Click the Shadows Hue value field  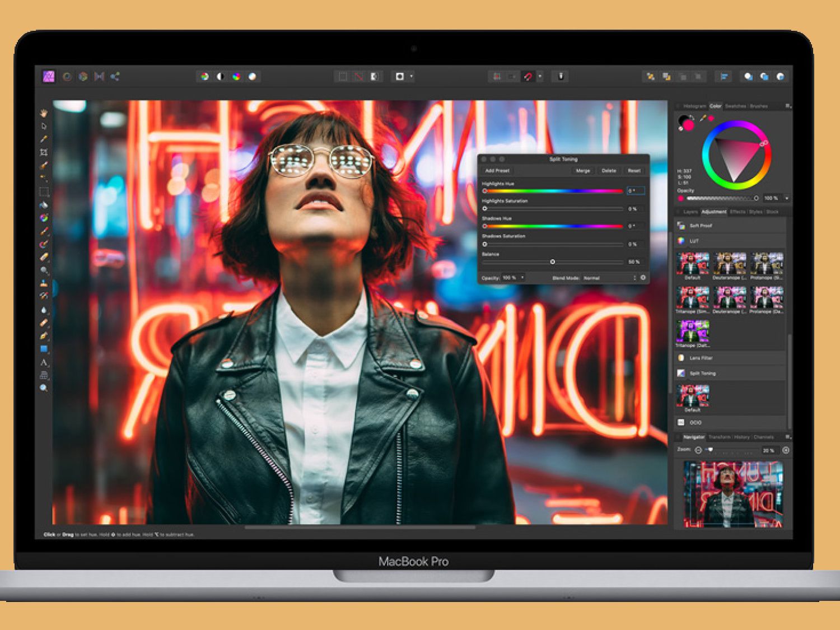tap(635, 226)
